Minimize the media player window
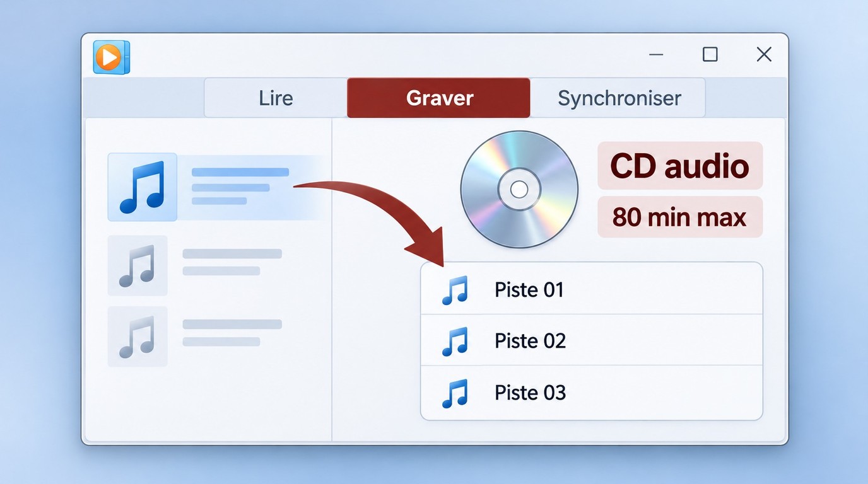Viewport: 868px width, 484px height. tap(656, 55)
